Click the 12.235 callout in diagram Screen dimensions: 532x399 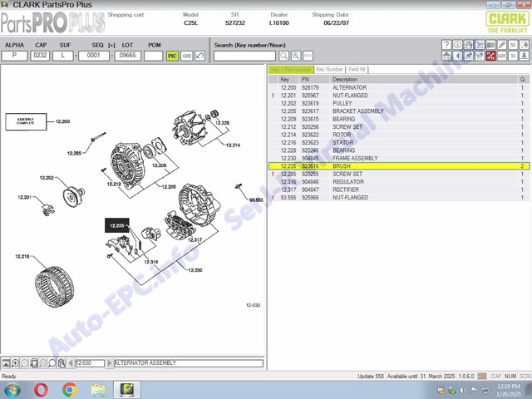(117, 225)
